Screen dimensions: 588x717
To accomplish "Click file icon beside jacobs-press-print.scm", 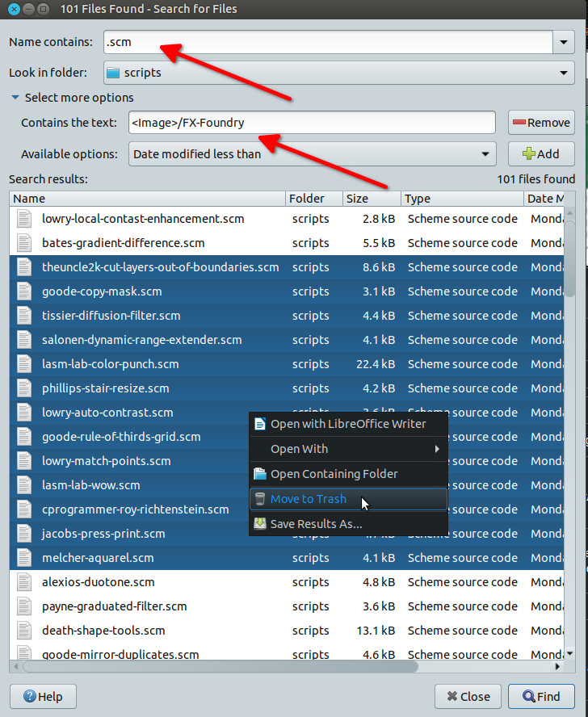I will coord(24,534).
